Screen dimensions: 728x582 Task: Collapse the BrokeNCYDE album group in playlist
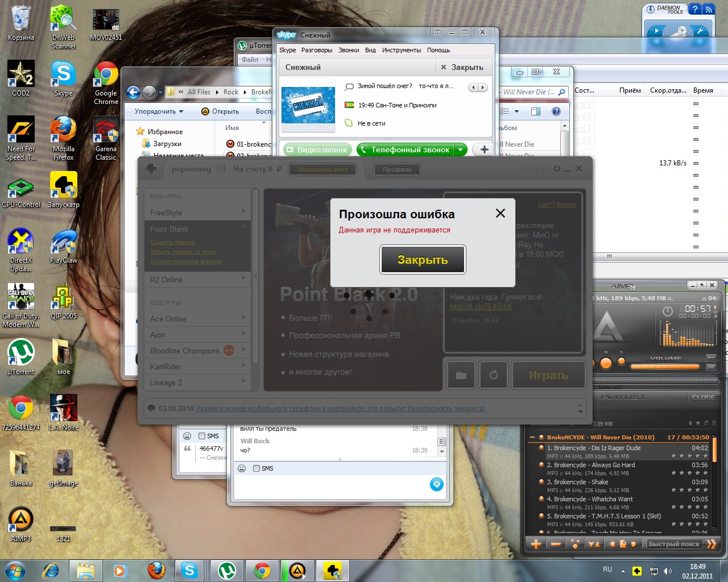pyautogui.click(x=532, y=437)
